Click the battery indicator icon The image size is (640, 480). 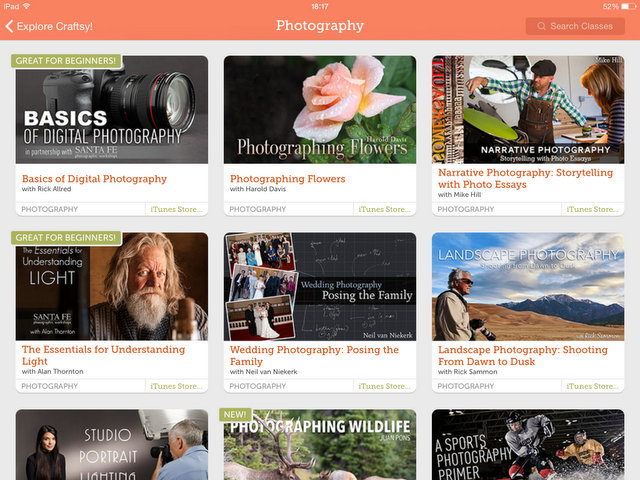tap(628, 6)
